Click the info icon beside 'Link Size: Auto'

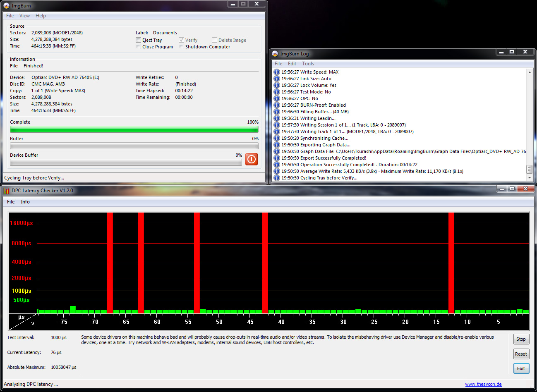point(277,79)
